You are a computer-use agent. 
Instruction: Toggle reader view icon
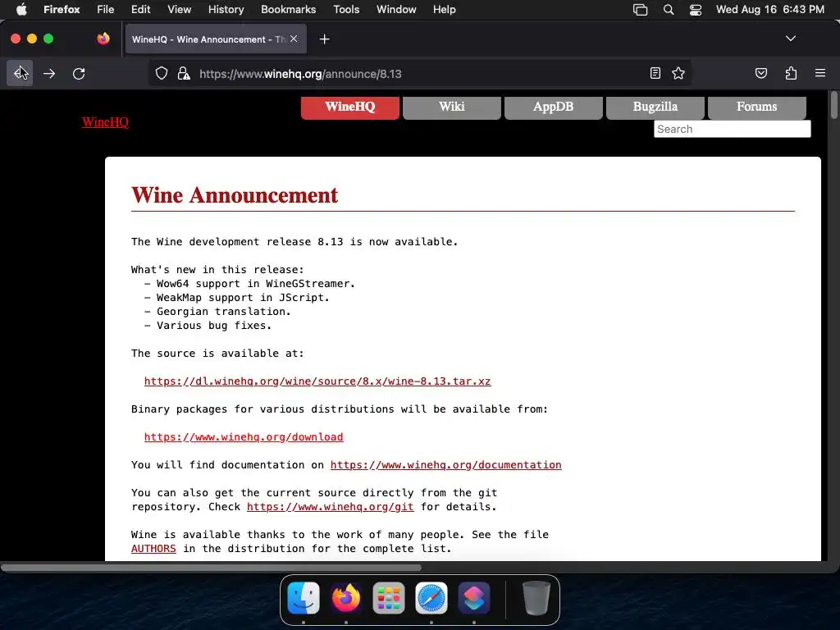tap(655, 73)
